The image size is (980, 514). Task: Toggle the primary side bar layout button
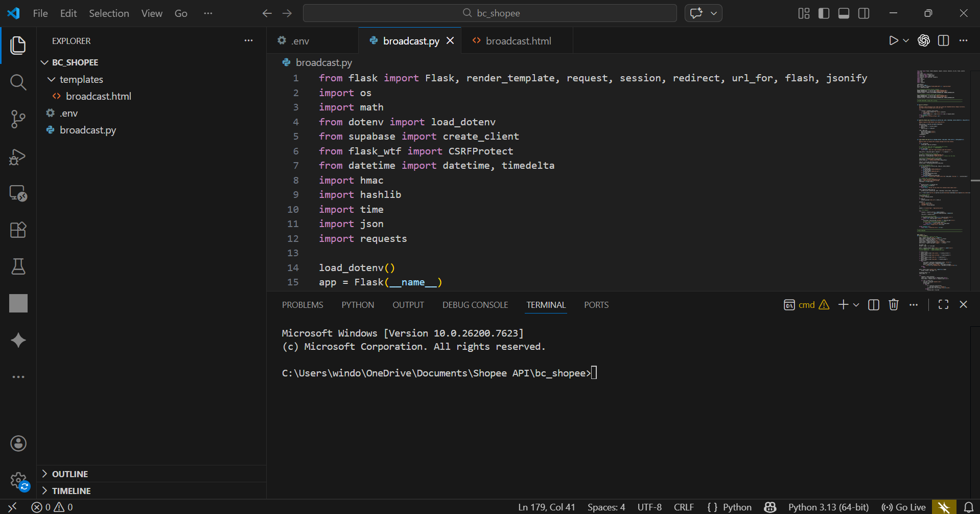824,13
